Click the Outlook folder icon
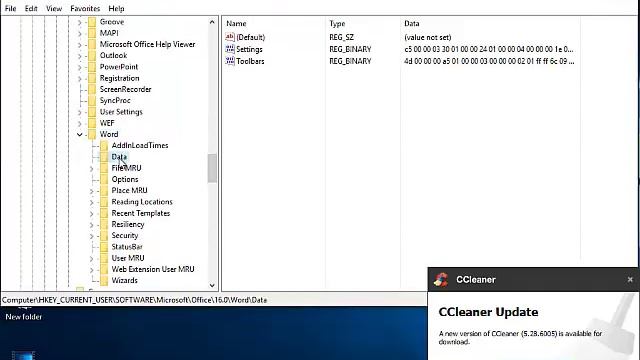Viewport: 640px width, 360px height. (x=92, y=55)
